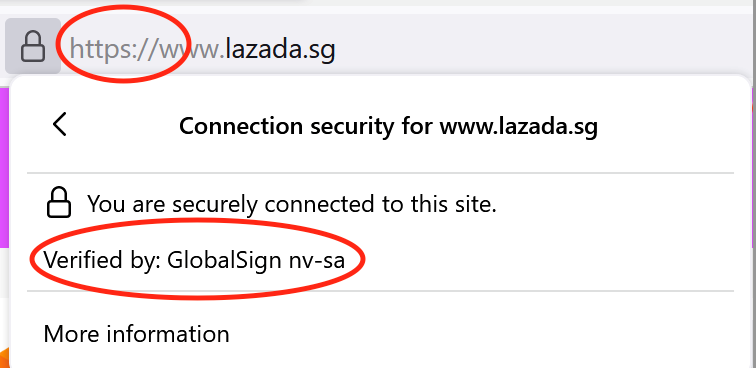The width and height of the screenshot is (756, 368).
Task: Click the GlobalSign nv-sa certificate issuer name
Action: 256,260
